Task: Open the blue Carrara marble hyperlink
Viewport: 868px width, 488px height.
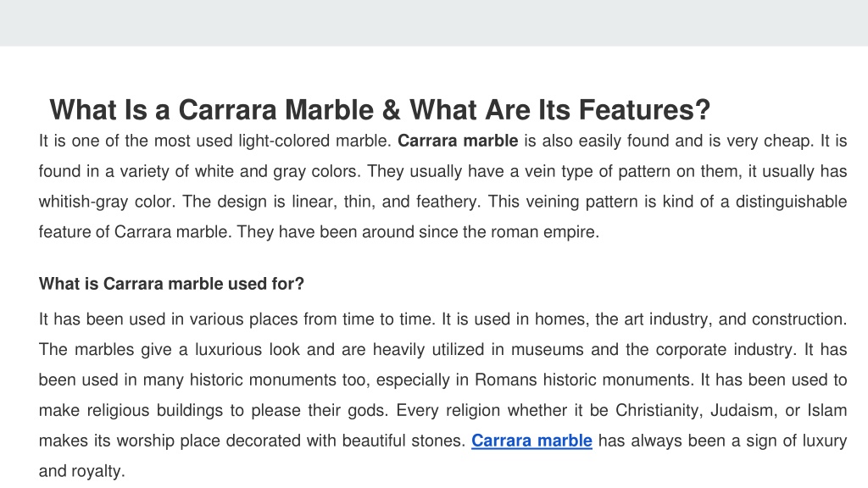Action: point(531,441)
